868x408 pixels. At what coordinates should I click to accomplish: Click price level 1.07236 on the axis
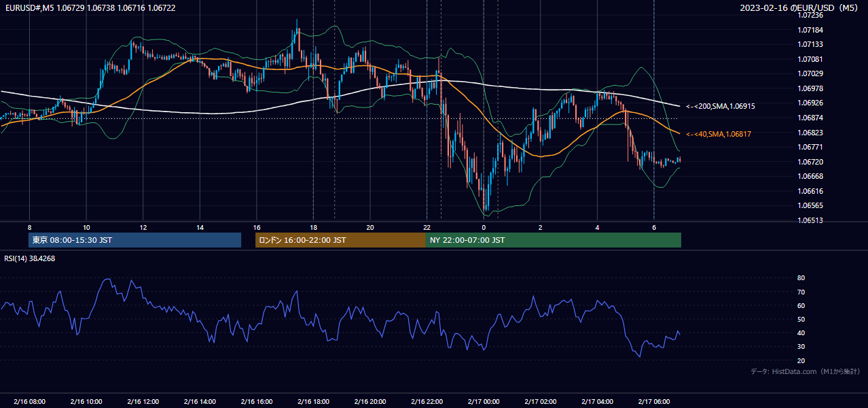[x=810, y=15]
